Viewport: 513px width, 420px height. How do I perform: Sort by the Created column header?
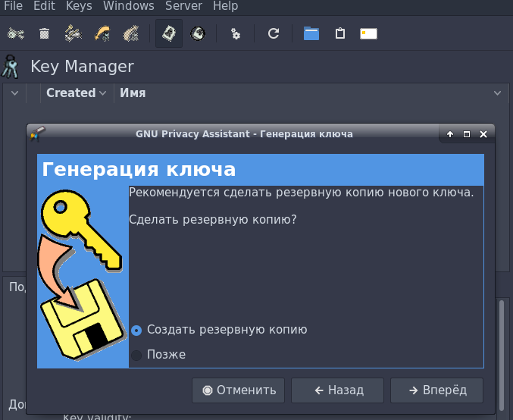(77, 93)
